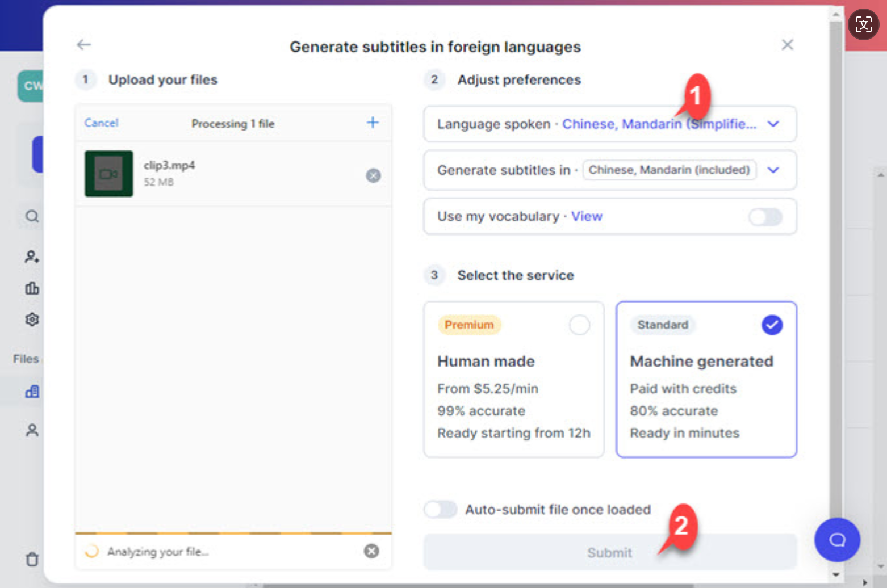Click the upload progress bar under the file list
The width and height of the screenshot is (887, 588).
point(233,534)
